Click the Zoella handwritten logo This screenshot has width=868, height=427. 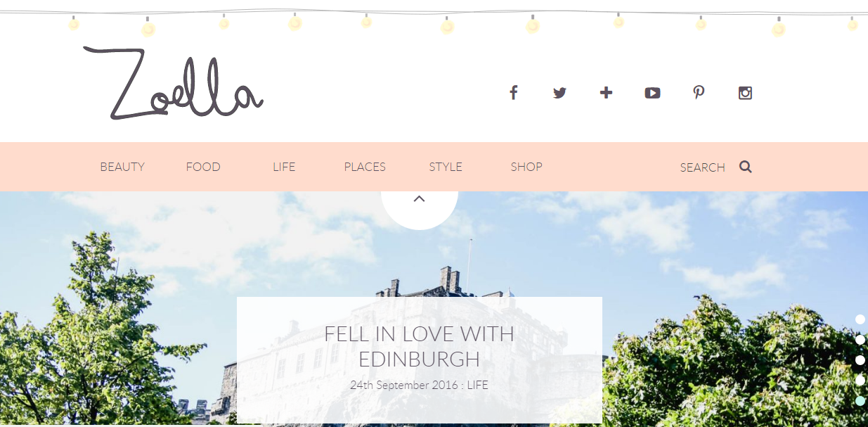[x=174, y=83]
